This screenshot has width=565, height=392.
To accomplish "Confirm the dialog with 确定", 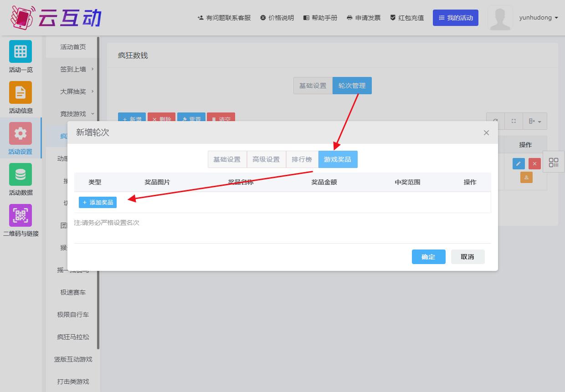I will pyautogui.click(x=428, y=257).
